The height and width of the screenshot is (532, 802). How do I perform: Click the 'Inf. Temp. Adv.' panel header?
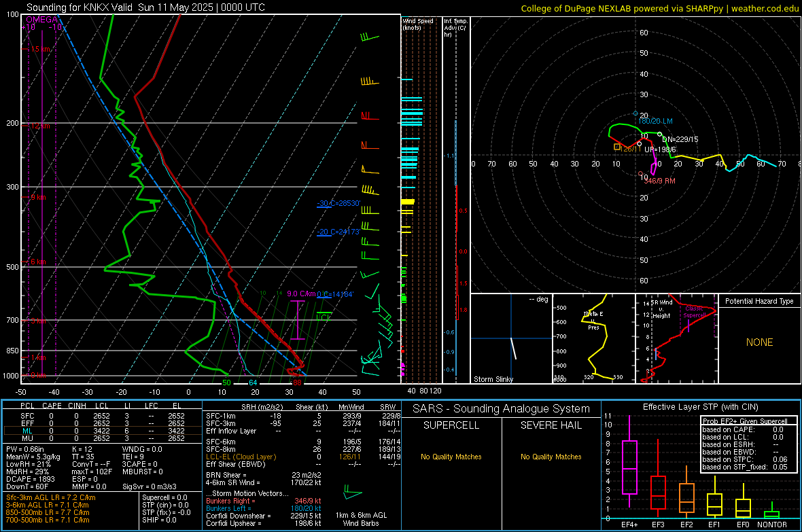pyautogui.click(x=455, y=27)
